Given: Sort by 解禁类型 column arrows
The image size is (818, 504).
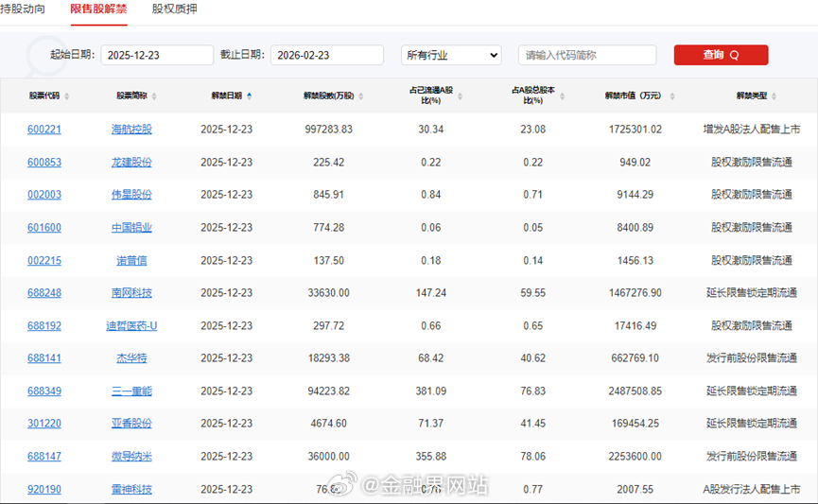Looking at the screenshot, I should pos(774,96).
